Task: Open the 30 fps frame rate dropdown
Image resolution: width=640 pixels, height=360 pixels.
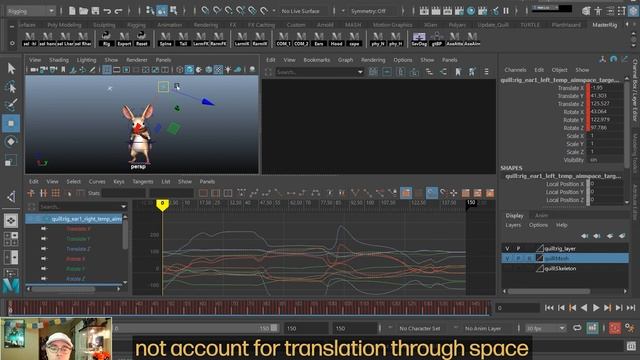Action: (546, 328)
